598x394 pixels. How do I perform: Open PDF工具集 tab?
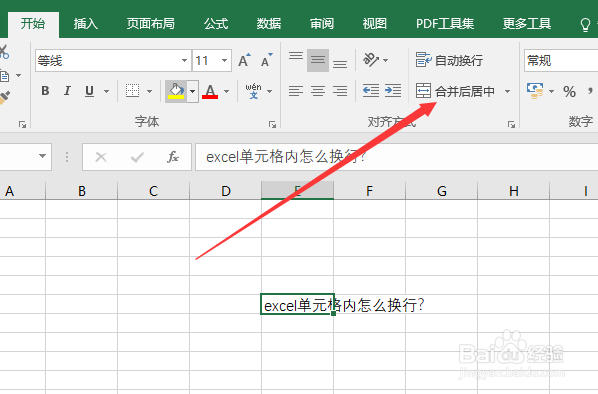445,24
